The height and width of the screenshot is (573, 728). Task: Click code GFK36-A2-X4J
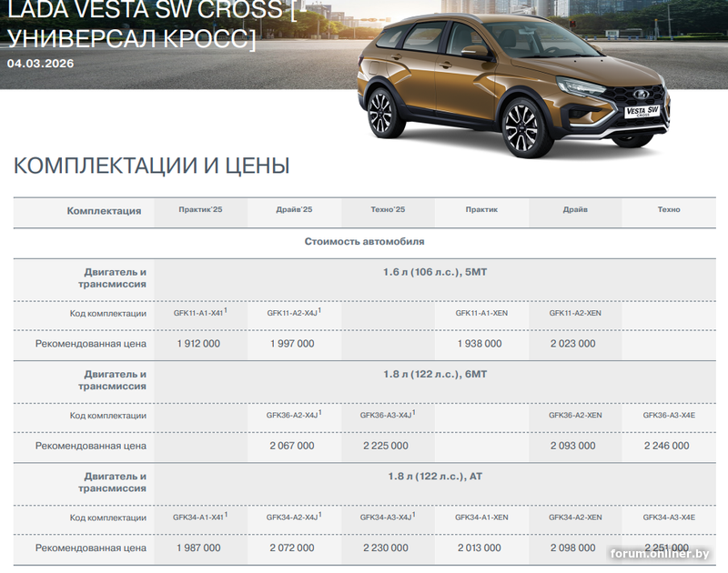294,415
